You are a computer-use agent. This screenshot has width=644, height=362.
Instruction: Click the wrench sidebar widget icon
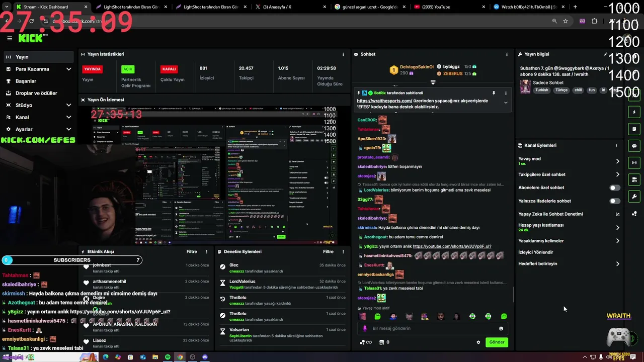coord(634,196)
